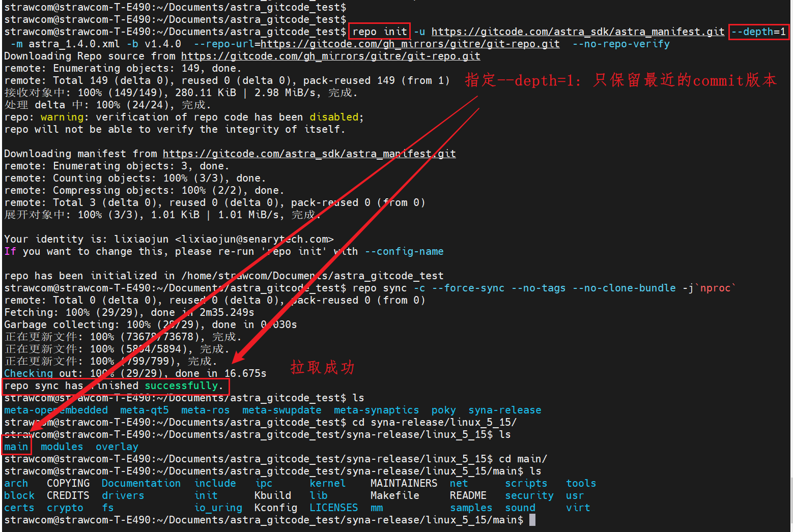793x532 pixels.
Task: Click the samples directory name
Action: tap(471, 508)
